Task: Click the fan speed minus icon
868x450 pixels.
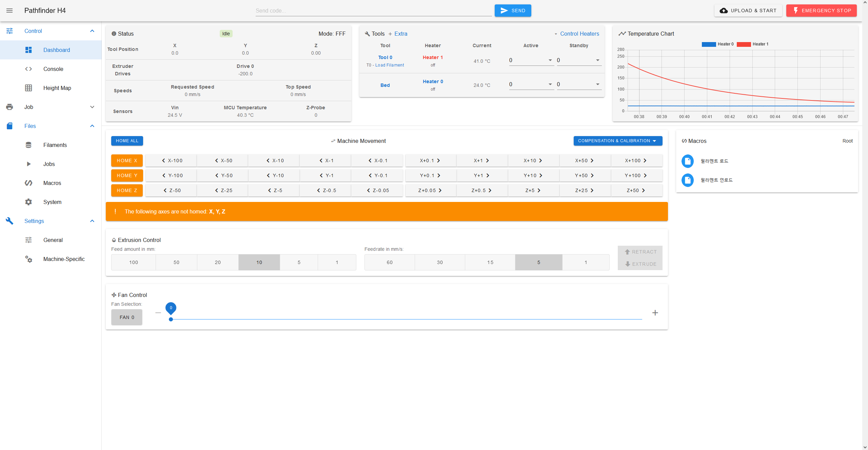Action: (x=158, y=313)
